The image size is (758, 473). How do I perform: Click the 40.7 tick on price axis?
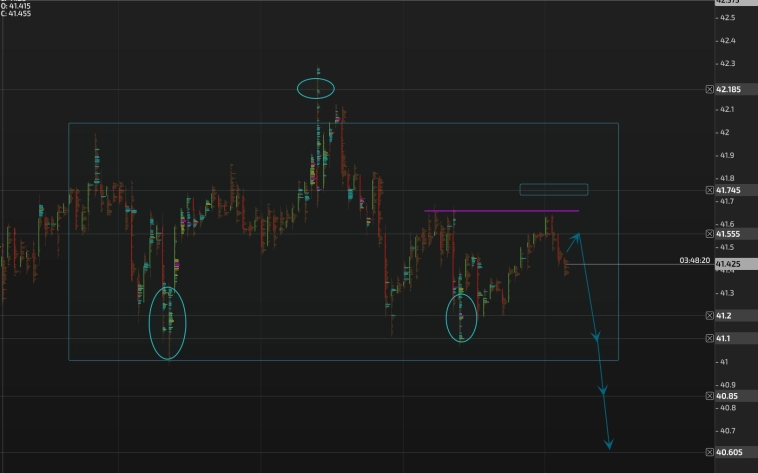click(728, 431)
